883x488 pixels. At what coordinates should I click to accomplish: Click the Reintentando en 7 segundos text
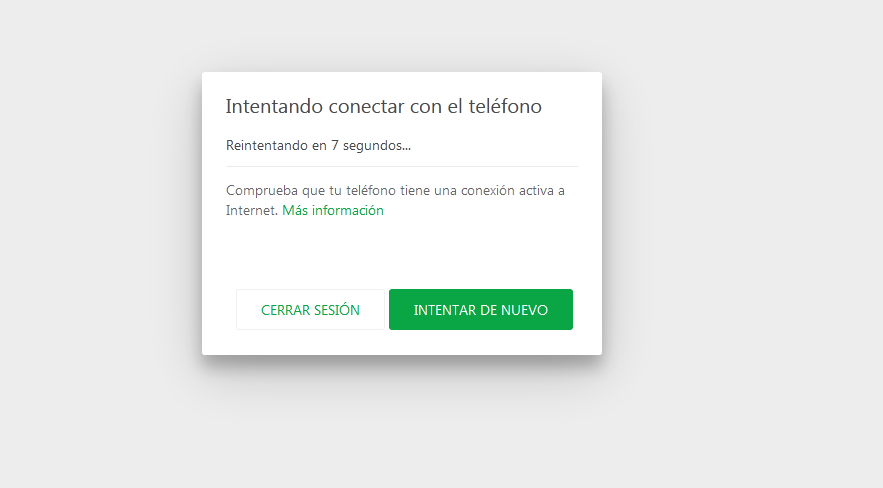pyautogui.click(x=318, y=146)
